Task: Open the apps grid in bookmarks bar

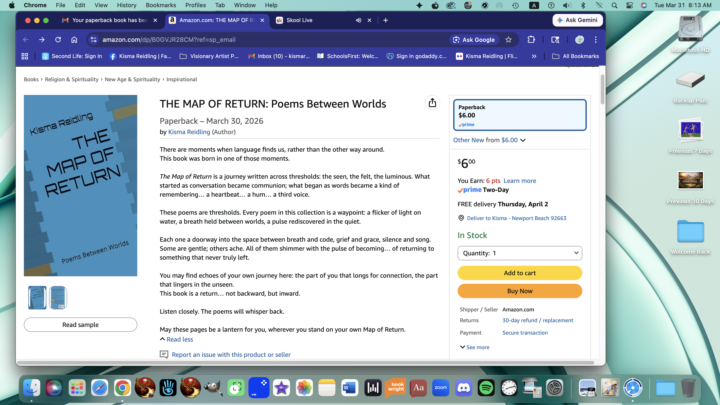Action: (x=25, y=56)
